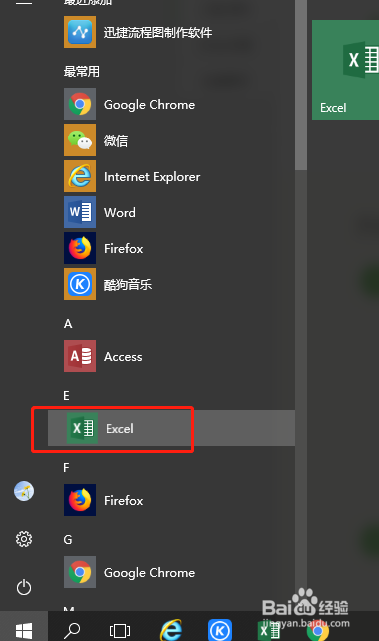Open taskbar search magnifier
The width and height of the screenshot is (379, 641).
point(72,630)
